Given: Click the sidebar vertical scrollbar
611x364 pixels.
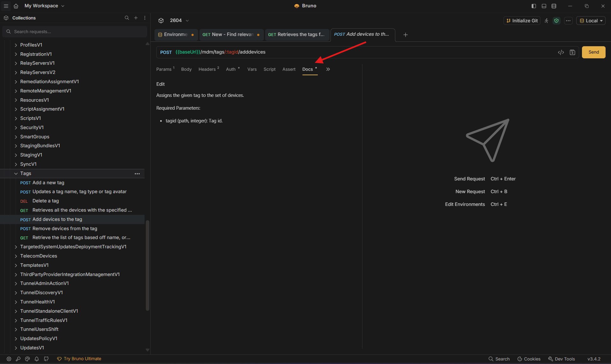Looking at the screenshot, I should (147, 265).
